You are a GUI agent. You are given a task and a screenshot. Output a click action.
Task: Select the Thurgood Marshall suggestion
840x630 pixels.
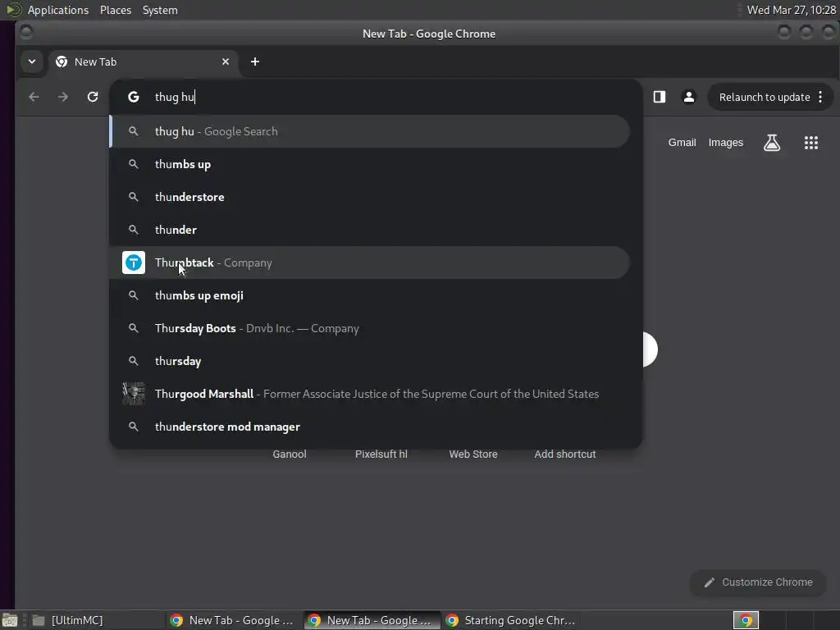click(x=370, y=394)
